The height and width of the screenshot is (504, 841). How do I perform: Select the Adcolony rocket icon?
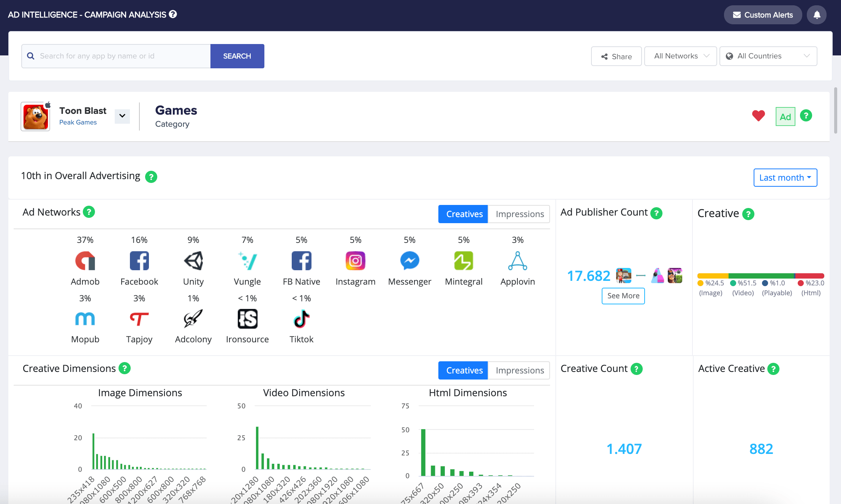[x=193, y=319]
